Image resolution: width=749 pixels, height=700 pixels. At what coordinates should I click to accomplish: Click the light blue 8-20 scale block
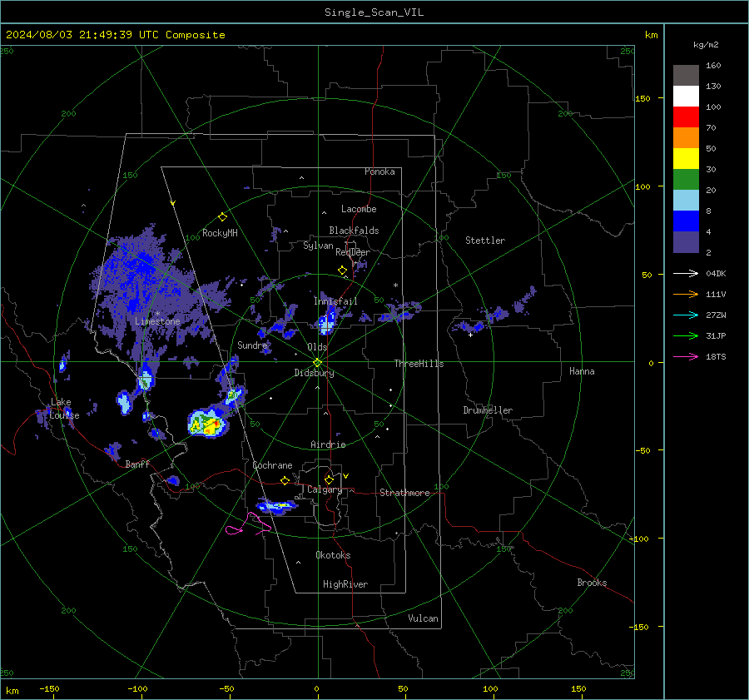(x=686, y=201)
